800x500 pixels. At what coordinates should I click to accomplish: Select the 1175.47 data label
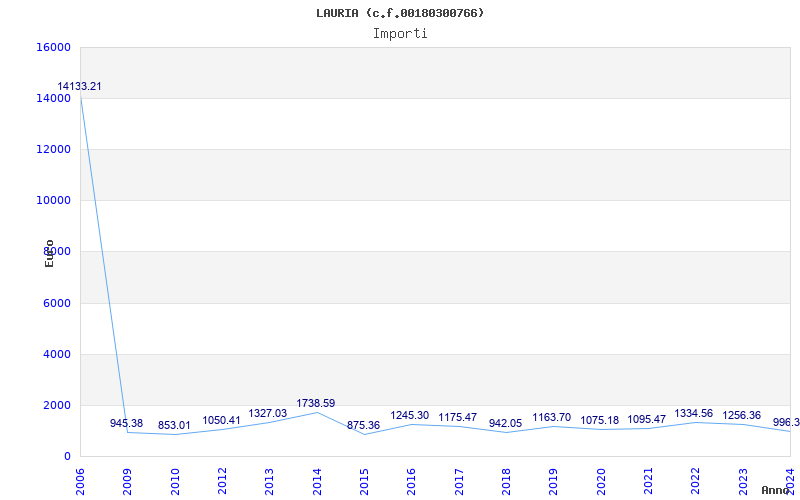pyautogui.click(x=458, y=417)
